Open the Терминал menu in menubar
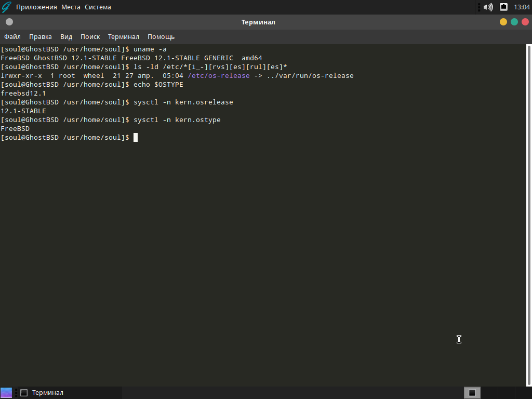The image size is (532, 399). pyautogui.click(x=124, y=37)
